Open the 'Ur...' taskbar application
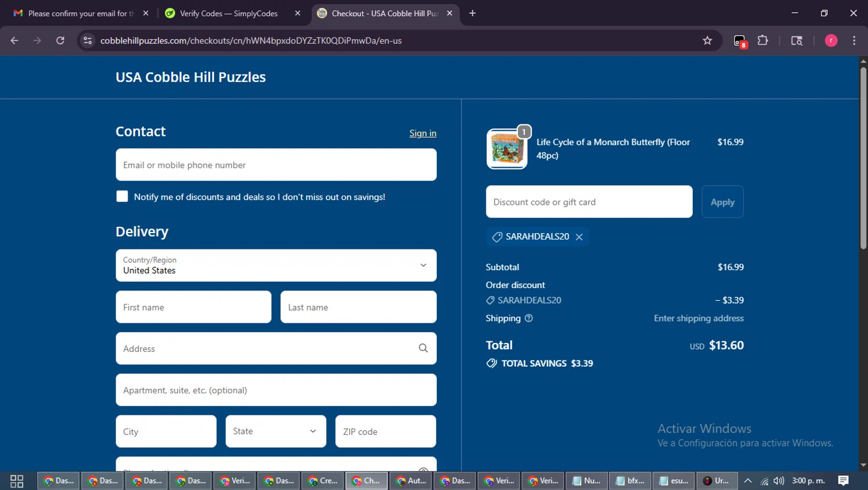This screenshot has width=868, height=490. [717, 481]
